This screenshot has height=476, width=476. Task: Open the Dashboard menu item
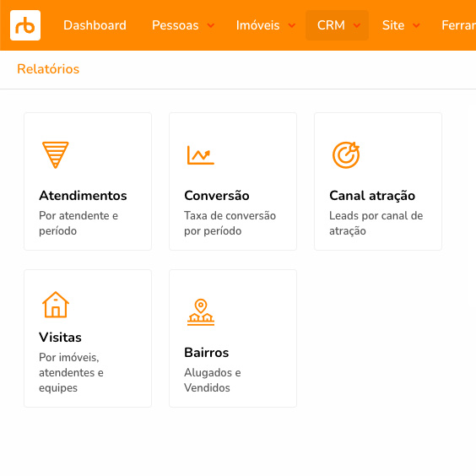95,25
